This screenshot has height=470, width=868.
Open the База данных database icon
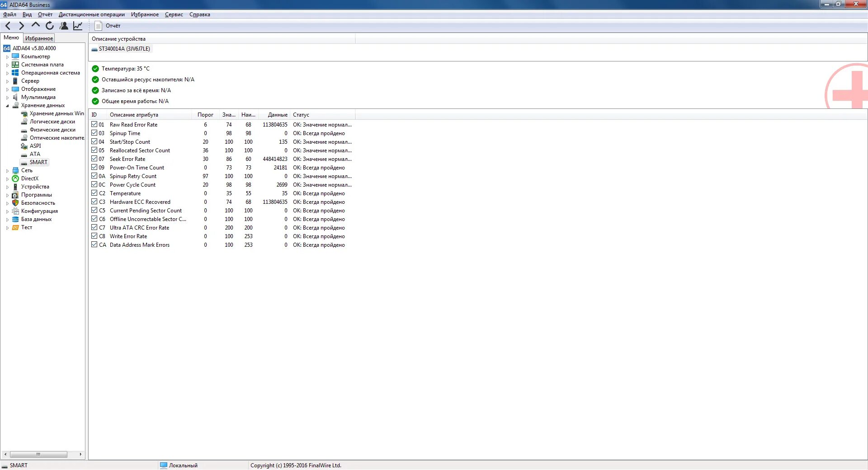click(x=16, y=219)
